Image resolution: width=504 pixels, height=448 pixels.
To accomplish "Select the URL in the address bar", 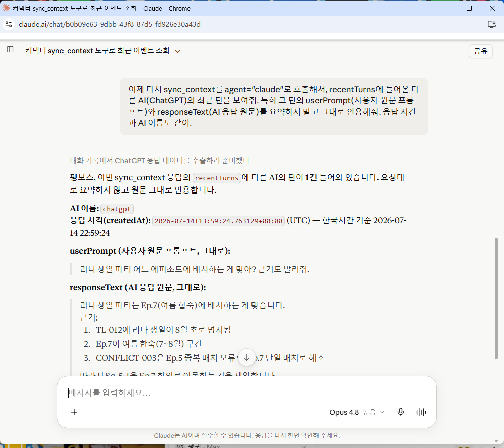I will [x=109, y=24].
